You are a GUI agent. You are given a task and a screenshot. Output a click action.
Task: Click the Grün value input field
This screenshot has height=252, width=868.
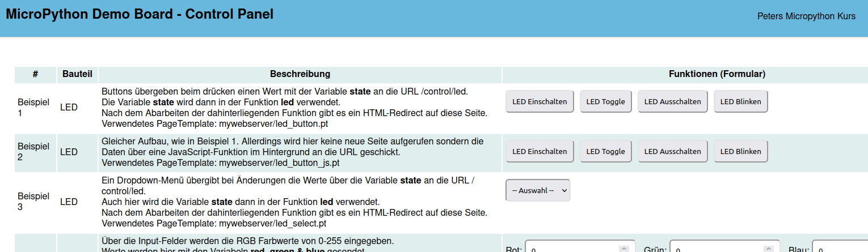click(x=715, y=249)
